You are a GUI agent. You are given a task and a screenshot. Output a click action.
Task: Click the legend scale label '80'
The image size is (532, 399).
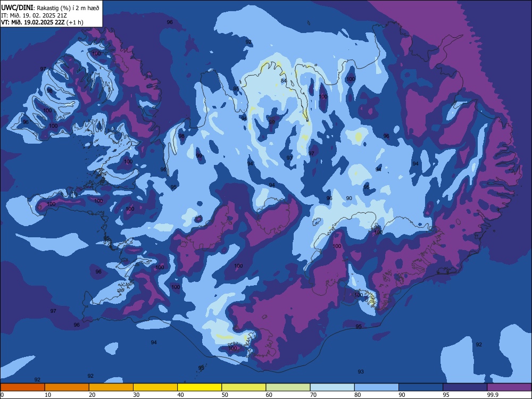(x=358, y=395)
